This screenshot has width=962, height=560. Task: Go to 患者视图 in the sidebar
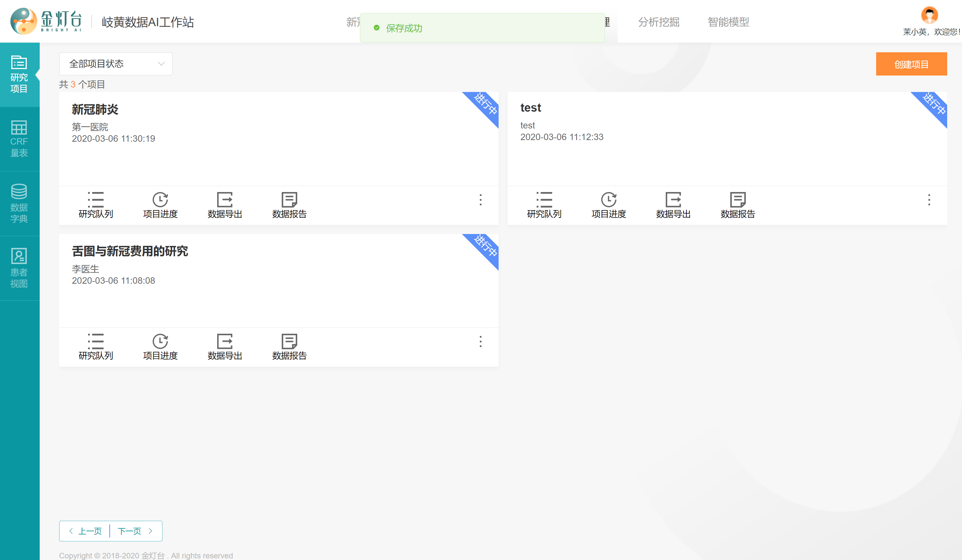[x=19, y=268]
